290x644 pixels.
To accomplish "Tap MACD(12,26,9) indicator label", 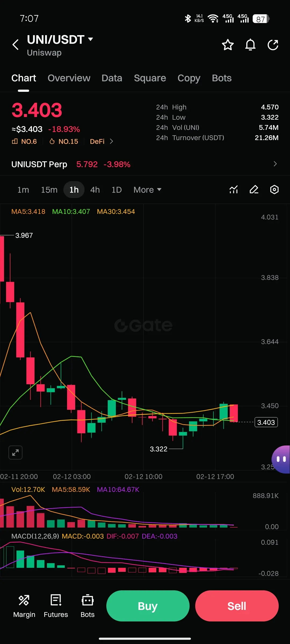I will coord(35,536).
